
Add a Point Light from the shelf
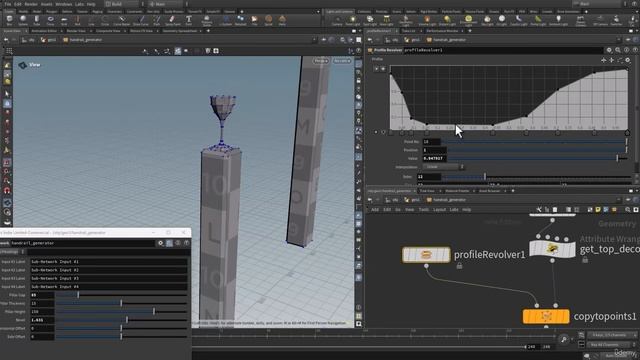coord(353,20)
